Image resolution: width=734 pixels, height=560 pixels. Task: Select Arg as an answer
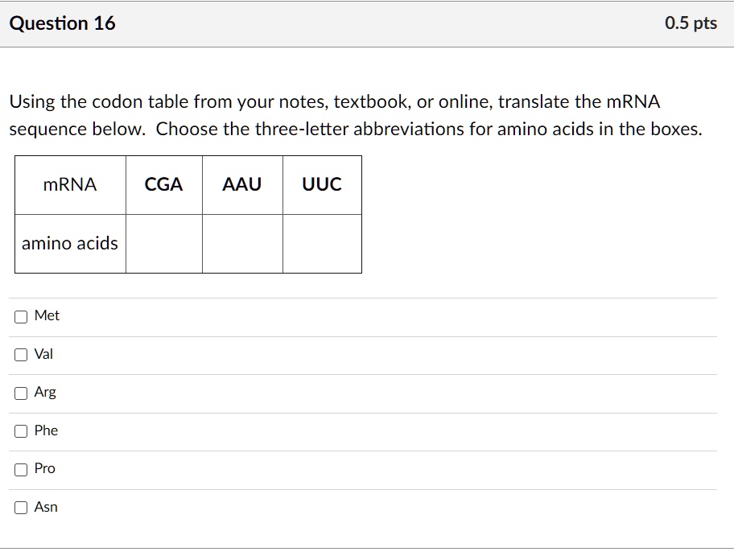(x=20, y=393)
